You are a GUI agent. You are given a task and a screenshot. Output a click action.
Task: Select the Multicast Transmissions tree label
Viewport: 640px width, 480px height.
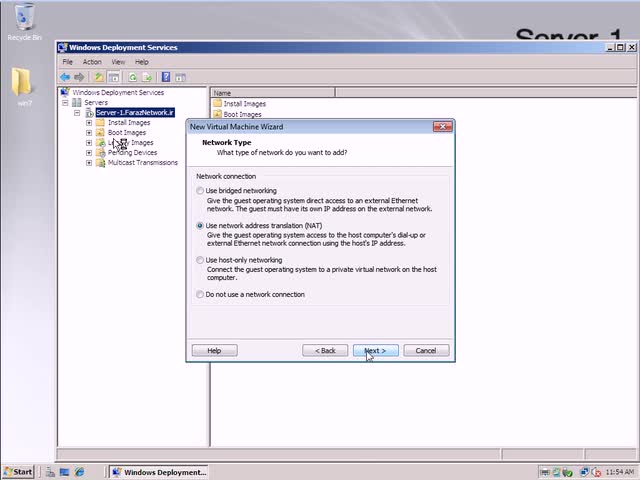(x=143, y=162)
